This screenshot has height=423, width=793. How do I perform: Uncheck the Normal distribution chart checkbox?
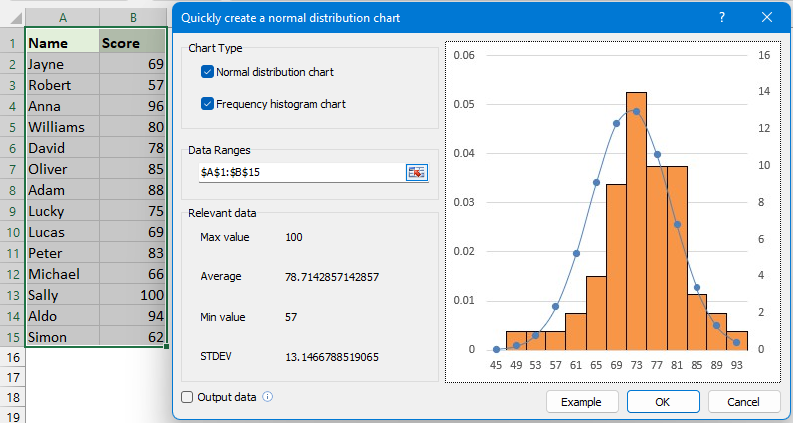(x=208, y=72)
